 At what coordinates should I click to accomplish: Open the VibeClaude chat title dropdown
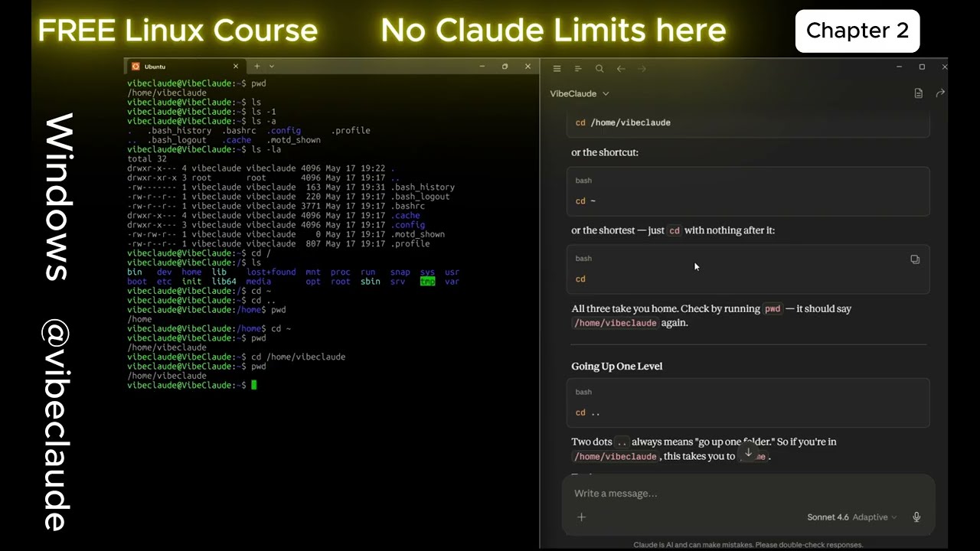pyautogui.click(x=580, y=93)
